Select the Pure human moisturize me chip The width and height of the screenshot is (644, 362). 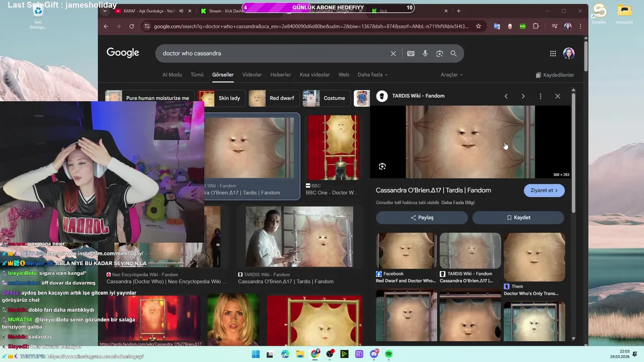click(149, 98)
